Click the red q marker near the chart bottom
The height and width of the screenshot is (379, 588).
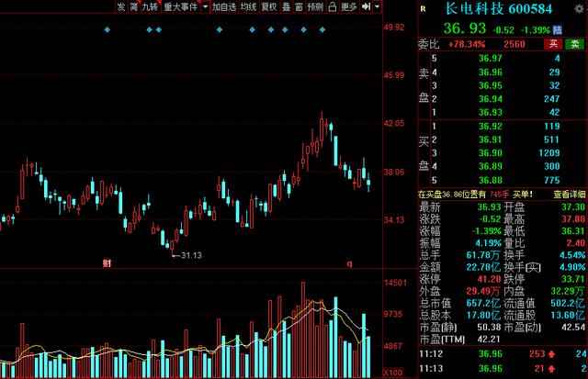[x=349, y=263]
